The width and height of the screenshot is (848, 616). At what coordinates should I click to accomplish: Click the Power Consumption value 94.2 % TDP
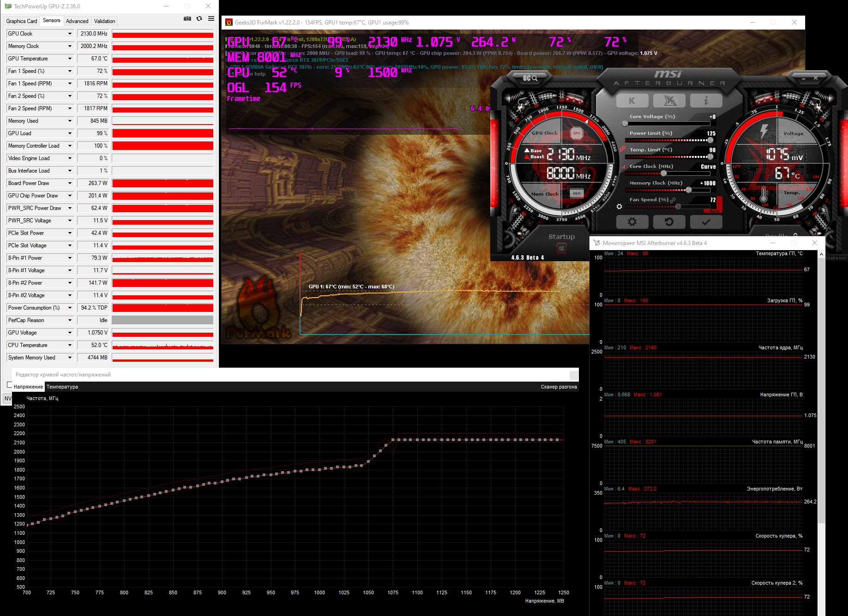tap(93, 308)
